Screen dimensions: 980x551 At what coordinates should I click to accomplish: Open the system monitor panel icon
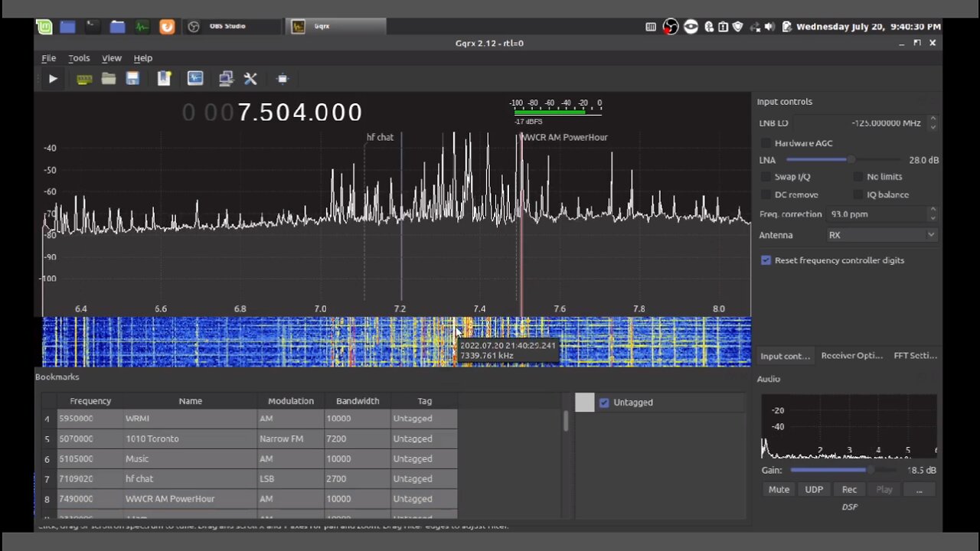pos(142,27)
